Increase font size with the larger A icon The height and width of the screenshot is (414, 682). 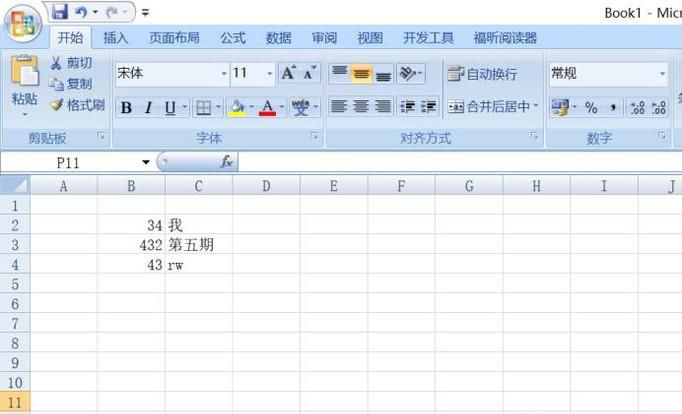(x=288, y=74)
